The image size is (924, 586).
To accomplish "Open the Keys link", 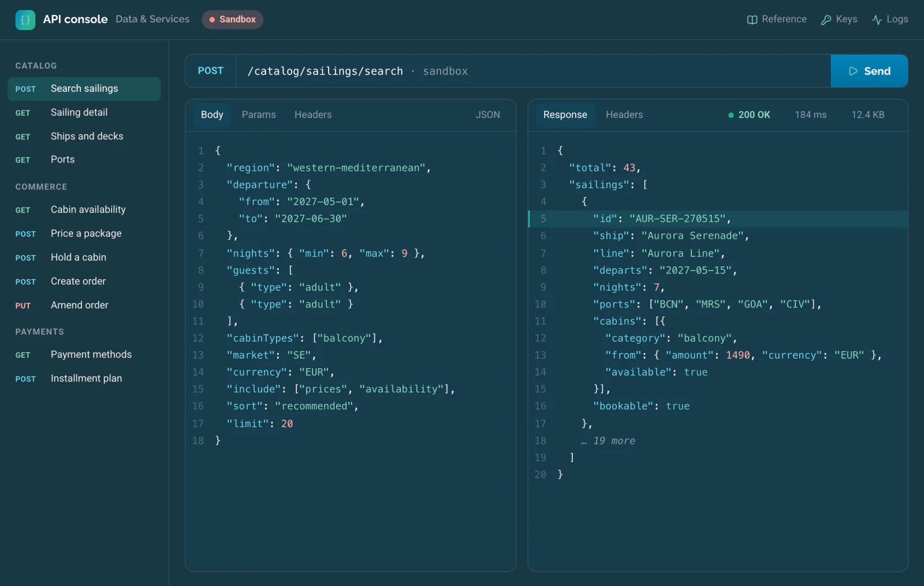I will (839, 19).
